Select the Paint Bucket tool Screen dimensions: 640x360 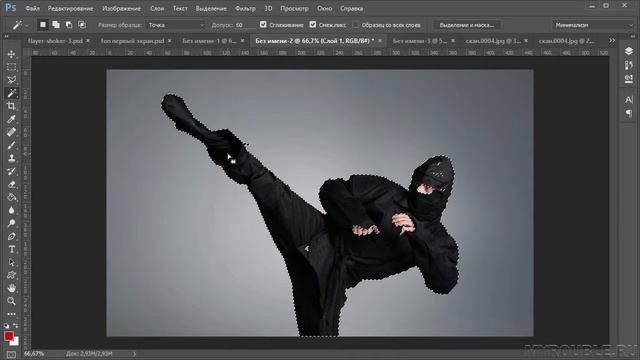pyautogui.click(x=11, y=198)
